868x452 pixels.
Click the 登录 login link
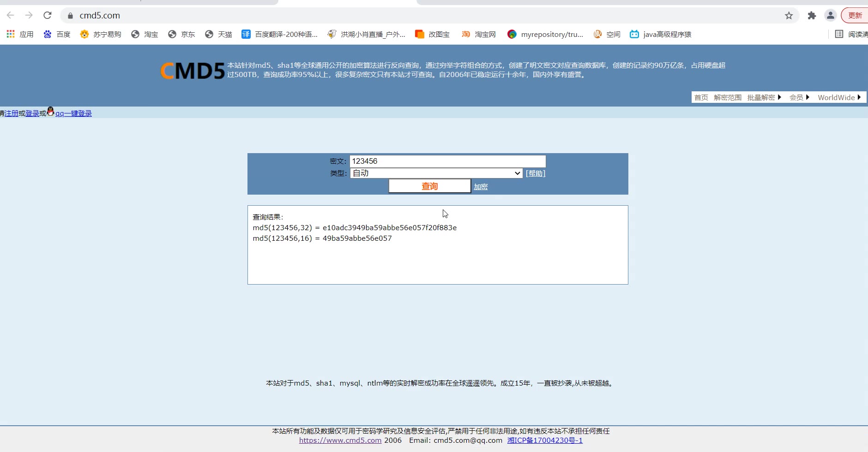pyautogui.click(x=32, y=113)
